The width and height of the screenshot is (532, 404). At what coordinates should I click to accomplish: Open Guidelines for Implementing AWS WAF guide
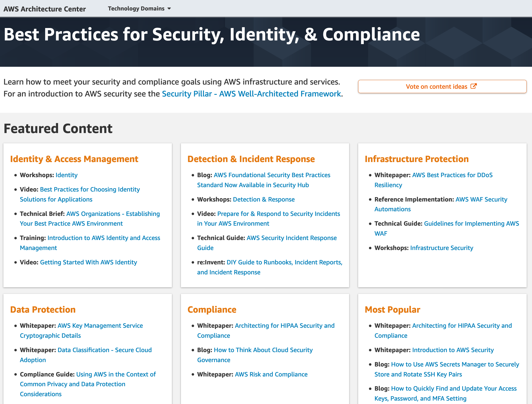447,228
